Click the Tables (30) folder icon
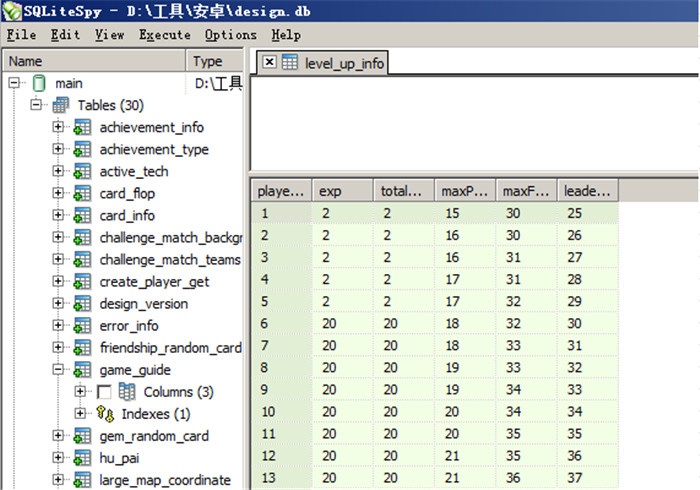 pyautogui.click(x=60, y=105)
